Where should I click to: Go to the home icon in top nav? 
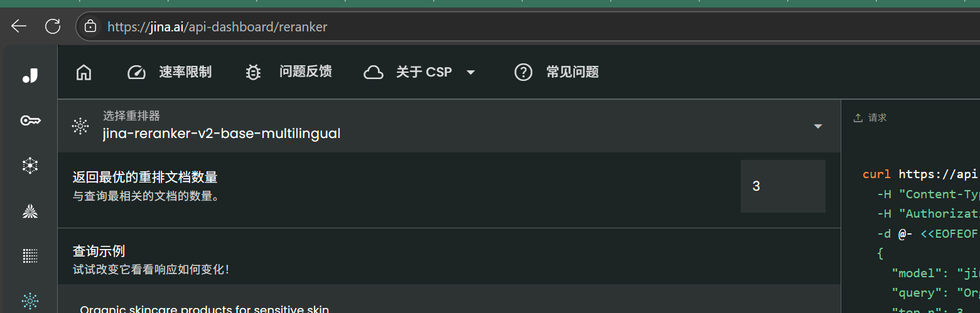point(83,73)
